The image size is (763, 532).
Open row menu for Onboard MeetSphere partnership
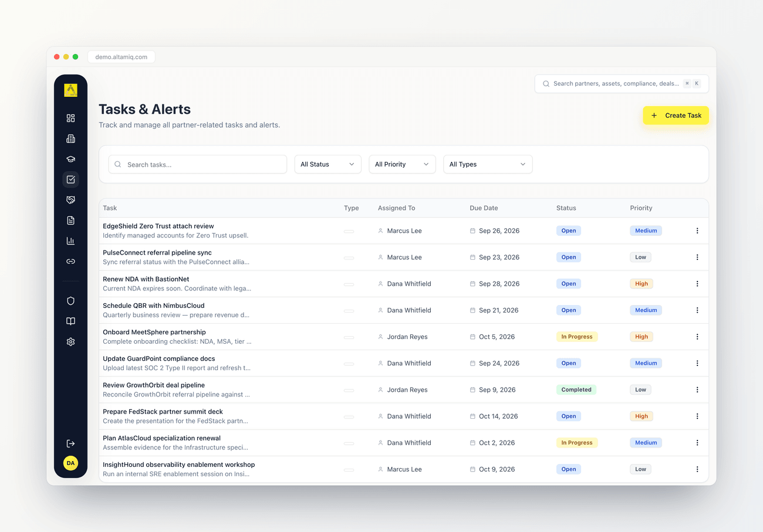pyautogui.click(x=697, y=337)
